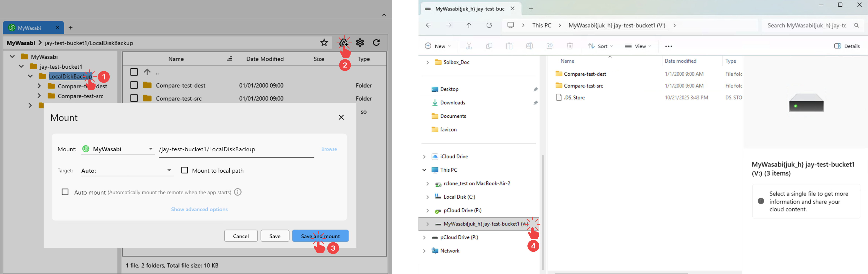Click the mount path input field
Viewport: 868px width, 274px height.
236,149
